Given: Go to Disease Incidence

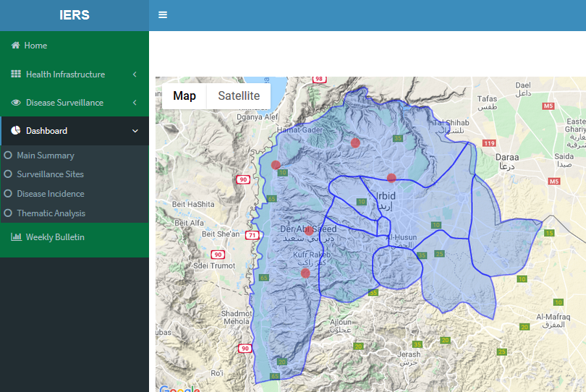Looking at the screenshot, I should coord(51,194).
